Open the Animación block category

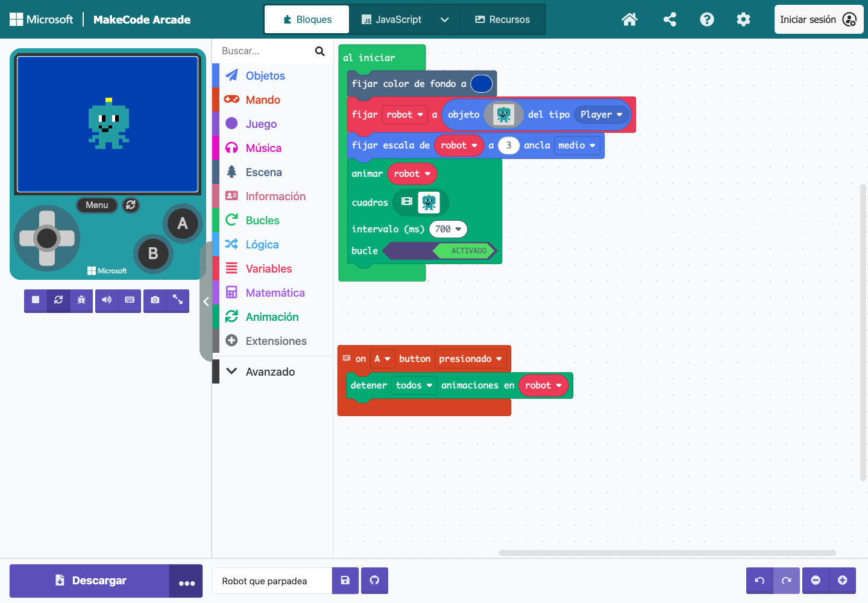click(x=272, y=317)
